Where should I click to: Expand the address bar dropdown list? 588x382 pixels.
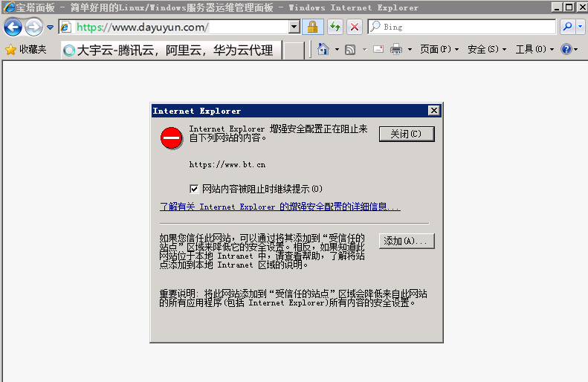294,27
